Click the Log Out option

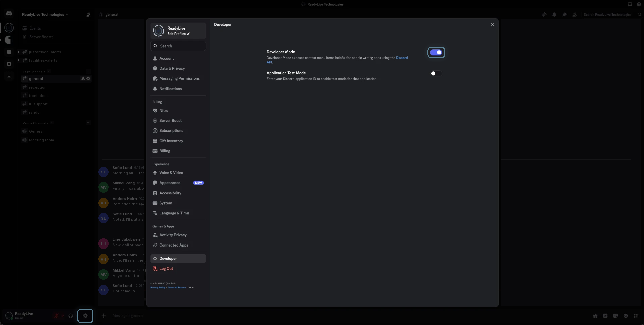[178, 269]
